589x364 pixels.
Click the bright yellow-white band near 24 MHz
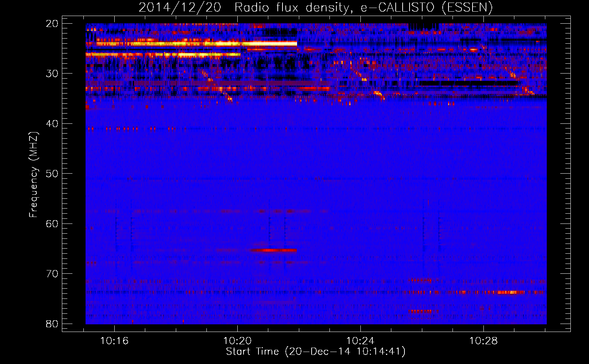191,44
